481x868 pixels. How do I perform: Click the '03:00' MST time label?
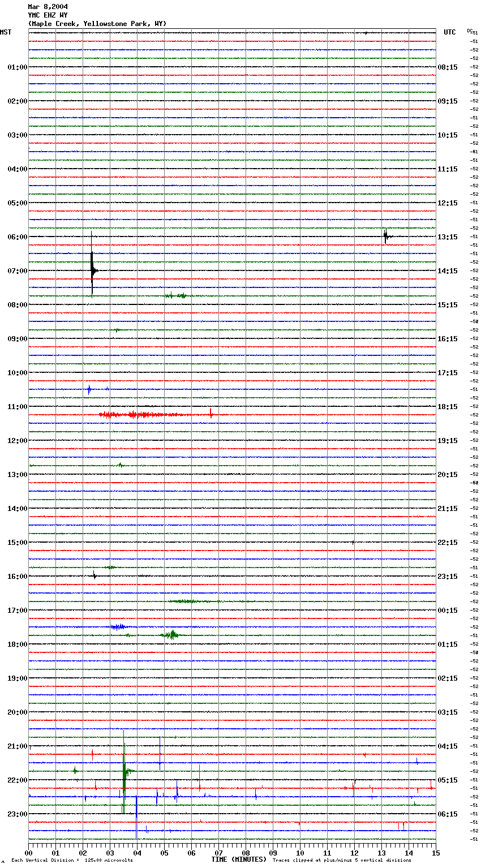tap(18, 135)
